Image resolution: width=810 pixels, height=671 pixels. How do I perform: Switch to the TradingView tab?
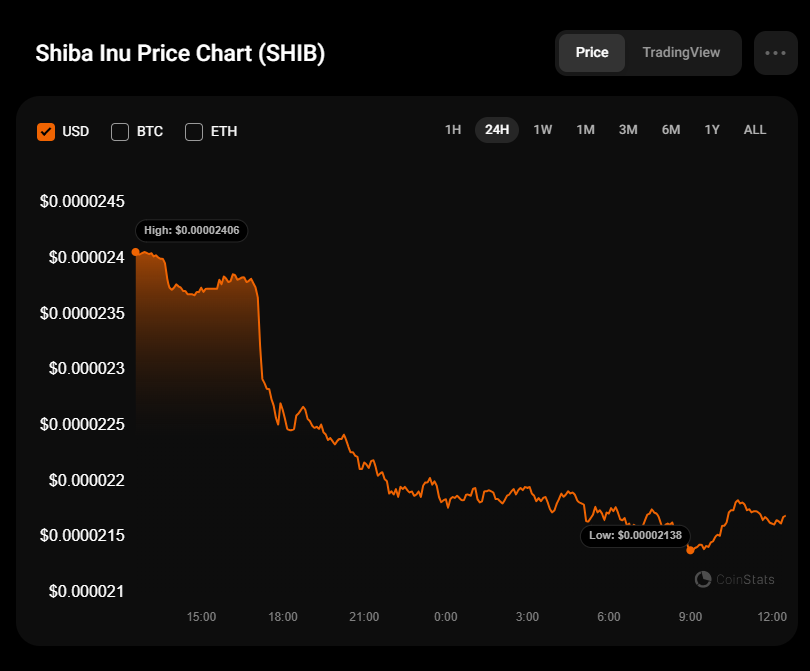coord(681,53)
